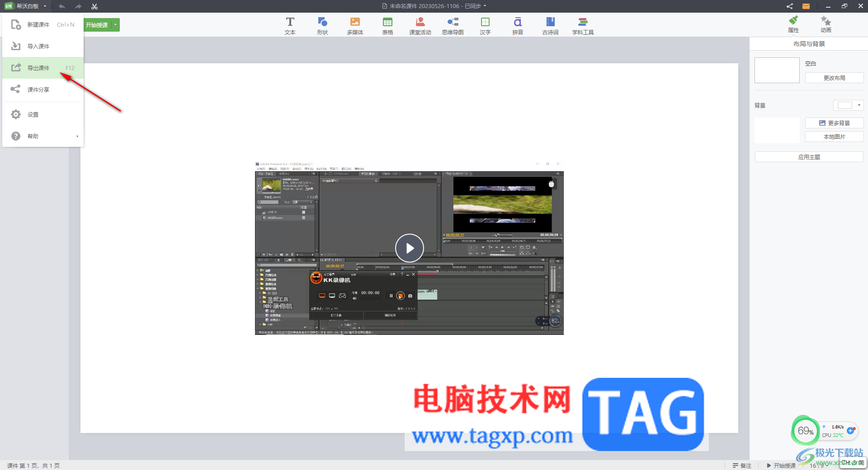Select 导出课件 menu entry
This screenshot has width=868, height=470.
coord(43,68)
